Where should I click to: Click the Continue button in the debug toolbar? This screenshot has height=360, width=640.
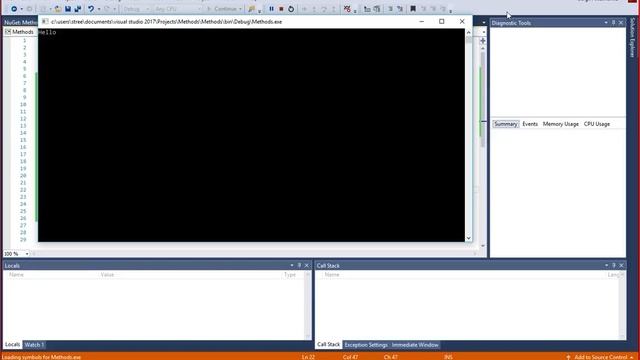223,9
